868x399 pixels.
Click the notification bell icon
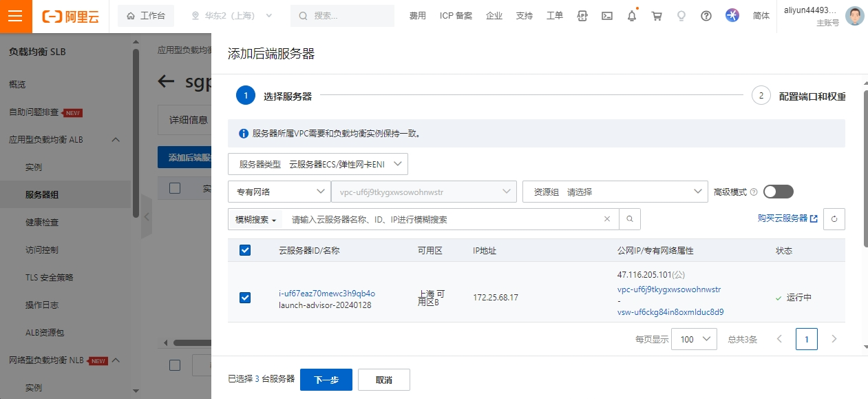(631, 16)
